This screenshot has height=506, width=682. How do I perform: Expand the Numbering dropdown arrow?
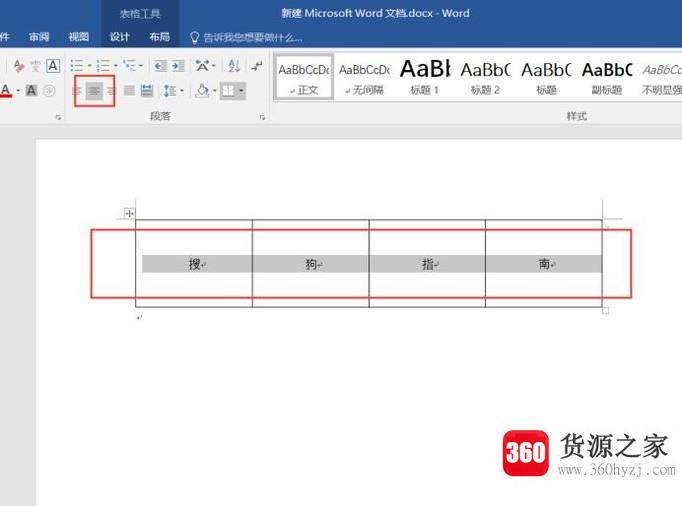click(x=116, y=66)
